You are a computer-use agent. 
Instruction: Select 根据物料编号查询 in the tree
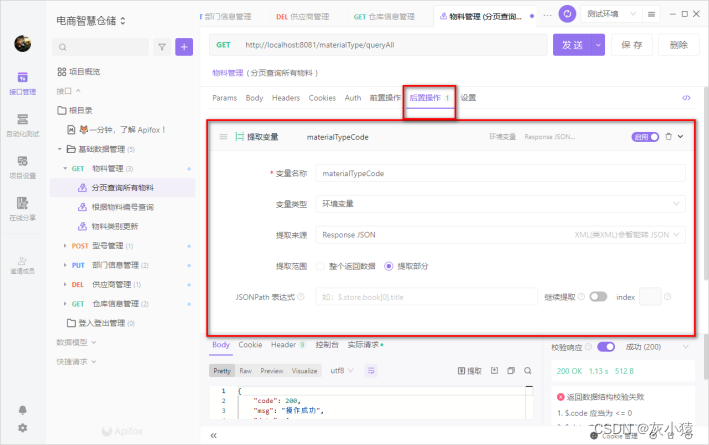pos(123,207)
